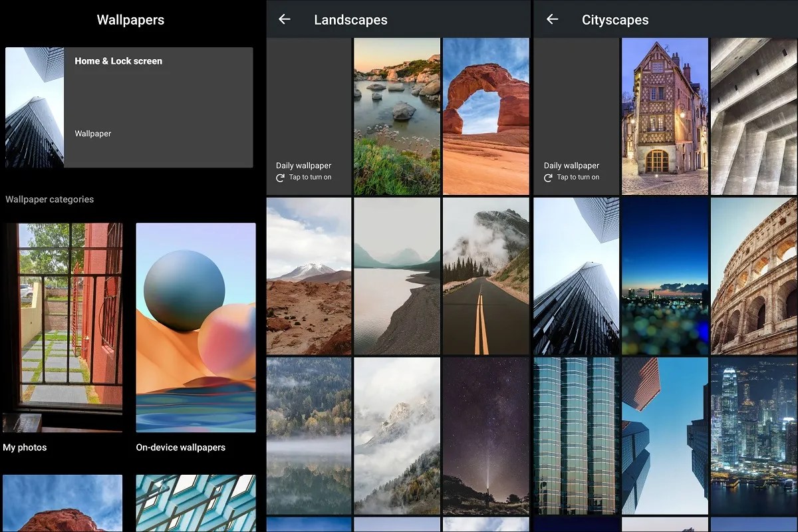Select the red rock arch wallpaper thumbnail
The image size is (798, 532).
[486, 116]
